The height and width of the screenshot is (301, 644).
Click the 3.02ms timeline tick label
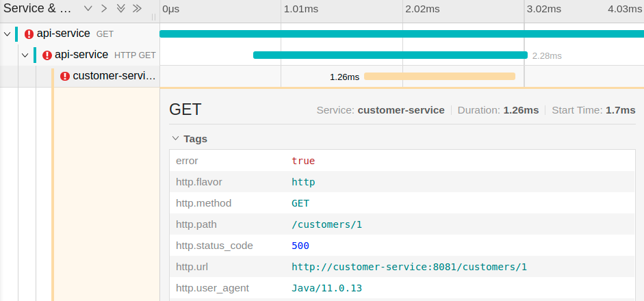544,9
